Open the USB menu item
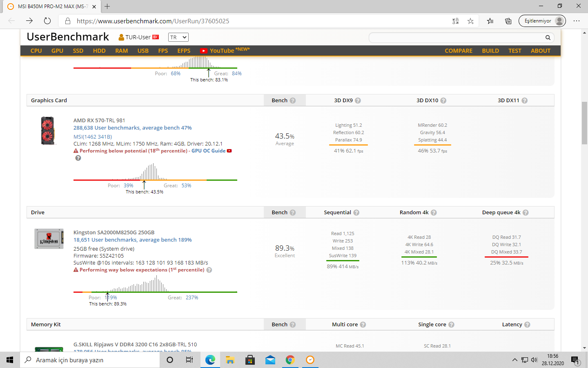The image size is (588, 368). coord(143,51)
